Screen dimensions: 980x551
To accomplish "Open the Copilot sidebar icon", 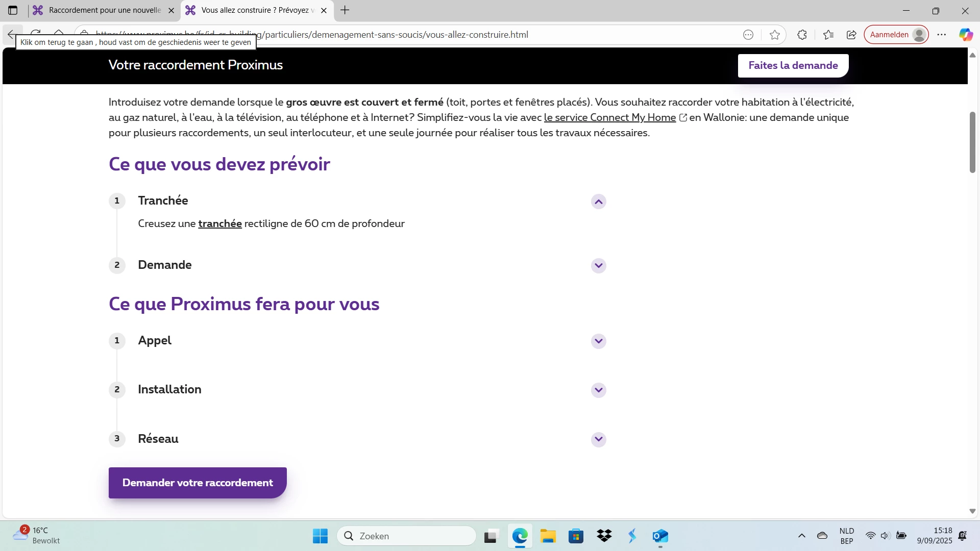I will click(965, 35).
